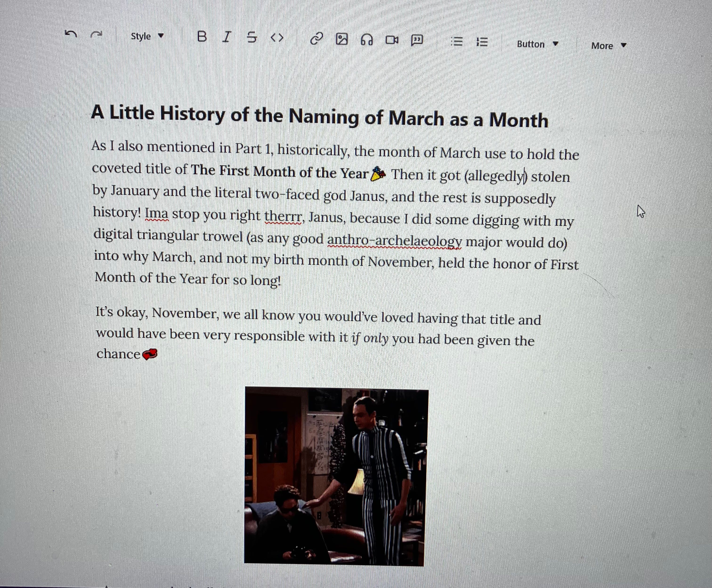The height and width of the screenshot is (588, 712).
Task: Toggle strikethrough formatting
Action: tap(251, 37)
